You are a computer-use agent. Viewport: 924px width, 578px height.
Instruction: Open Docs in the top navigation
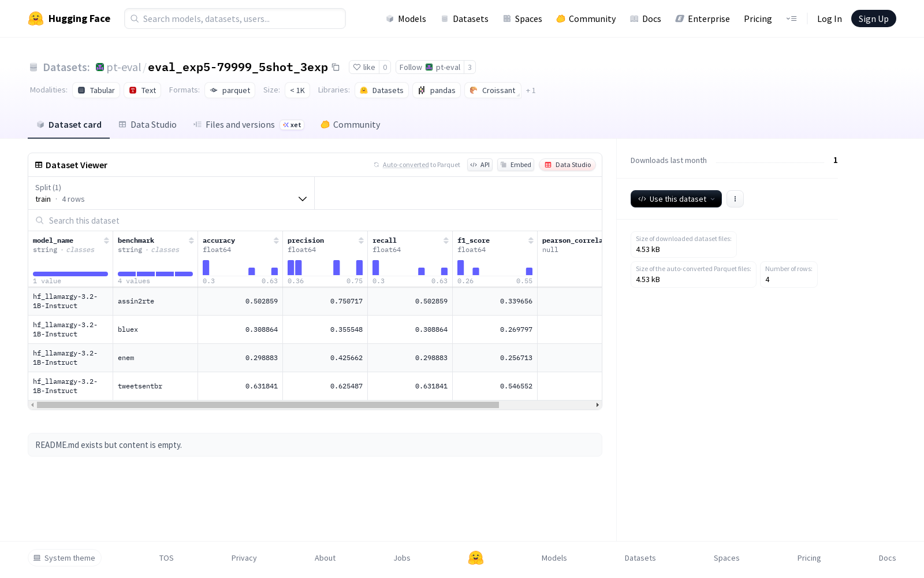(x=645, y=19)
